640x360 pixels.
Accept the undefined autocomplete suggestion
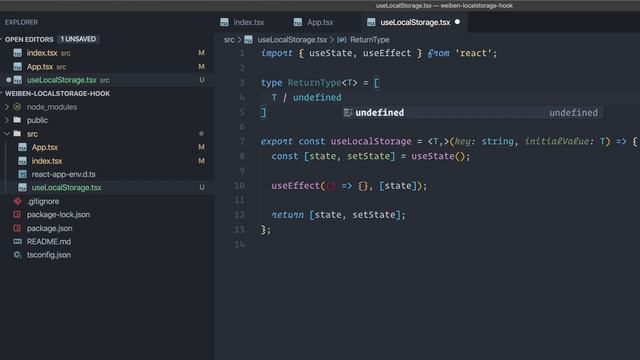click(473, 113)
